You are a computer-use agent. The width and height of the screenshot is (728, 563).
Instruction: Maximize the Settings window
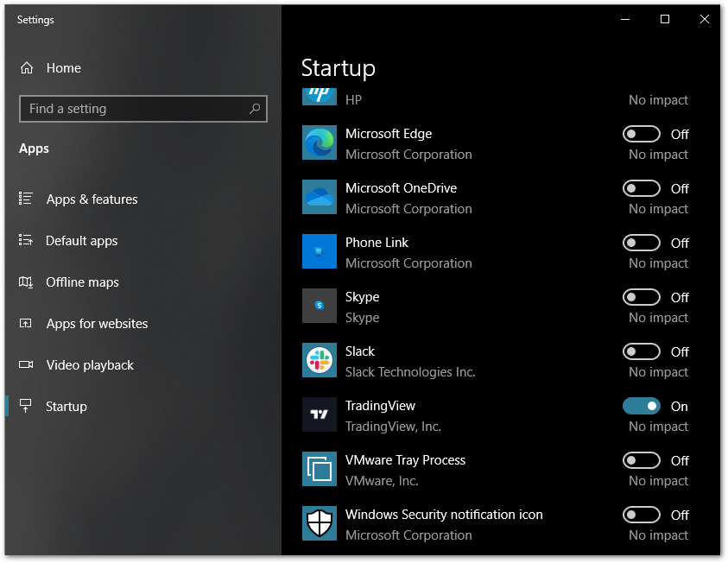pyautogui.click(x=664, y=20)
